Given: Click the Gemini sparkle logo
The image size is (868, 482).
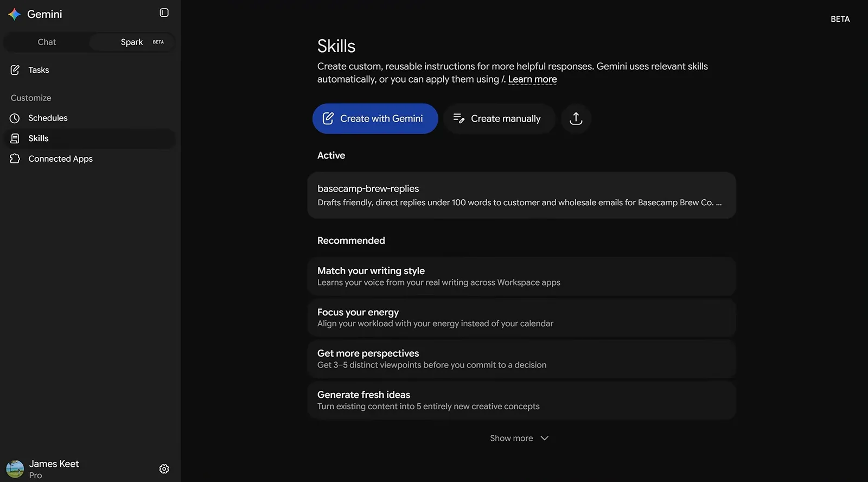Looking at the screenshot, I should point(15,14).
